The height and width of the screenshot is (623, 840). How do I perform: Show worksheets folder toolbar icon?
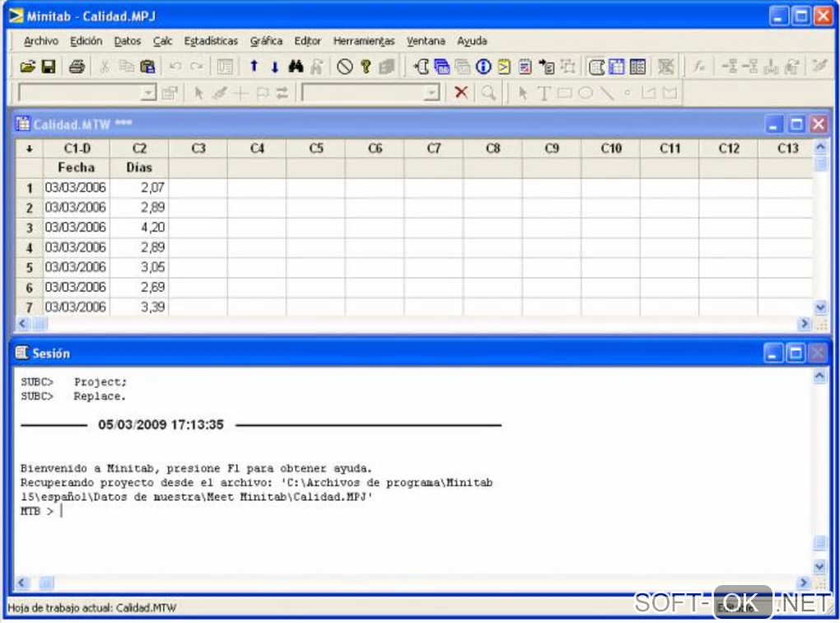coord(442,67)
